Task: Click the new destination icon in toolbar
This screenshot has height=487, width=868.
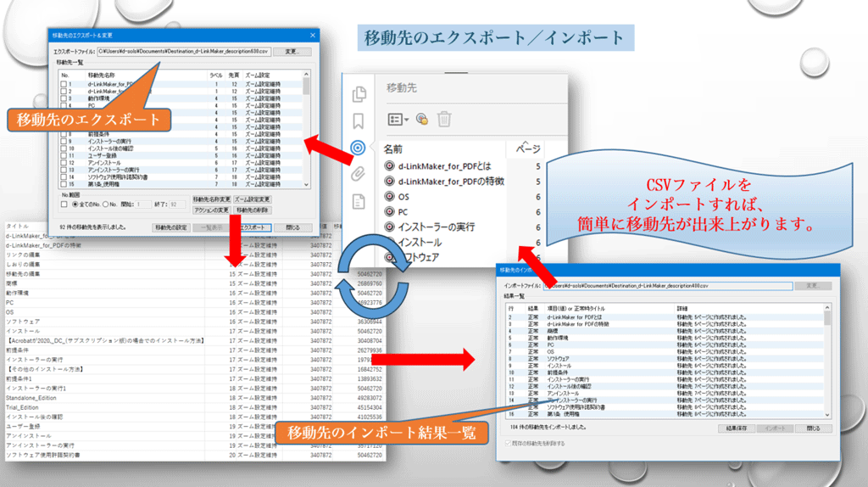Action: click(421, 119)
